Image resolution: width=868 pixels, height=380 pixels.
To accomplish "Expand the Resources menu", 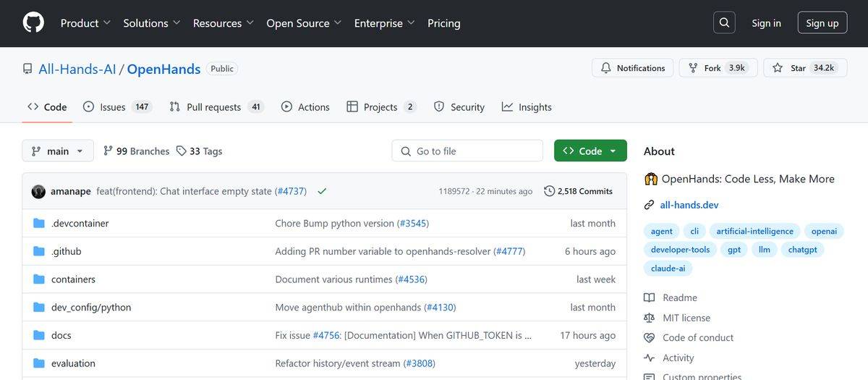I will (224, 23).
